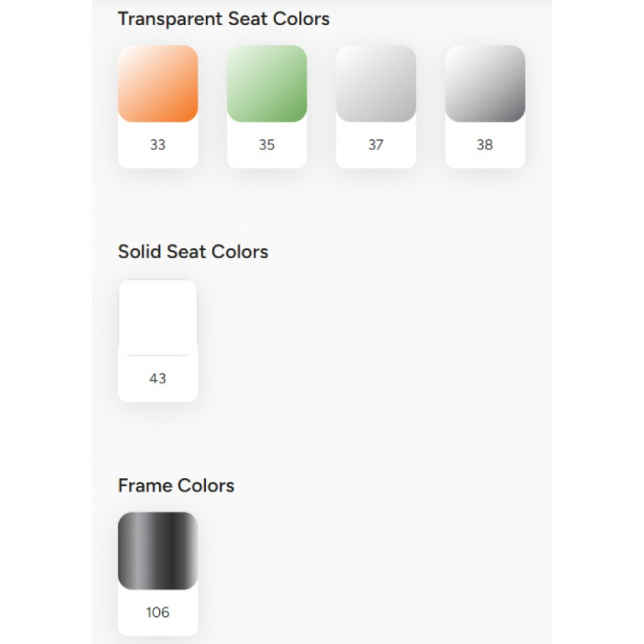Viewport: 644px width, 644px height.
Task: Pick the white solid seat swatch
Action: pos(158,317)
